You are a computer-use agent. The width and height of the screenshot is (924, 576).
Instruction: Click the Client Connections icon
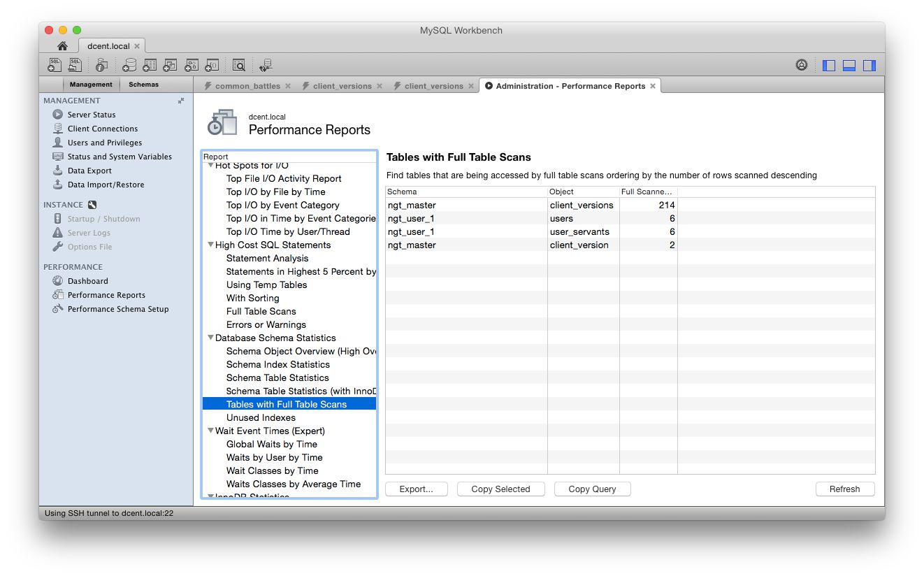[58, 129]
